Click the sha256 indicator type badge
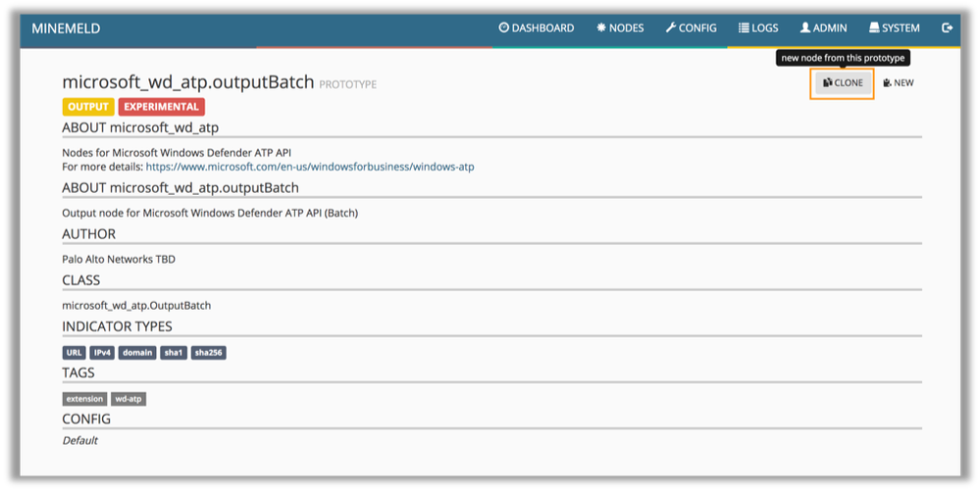Viewport: 980px width, 490px height. click(209, 353)
